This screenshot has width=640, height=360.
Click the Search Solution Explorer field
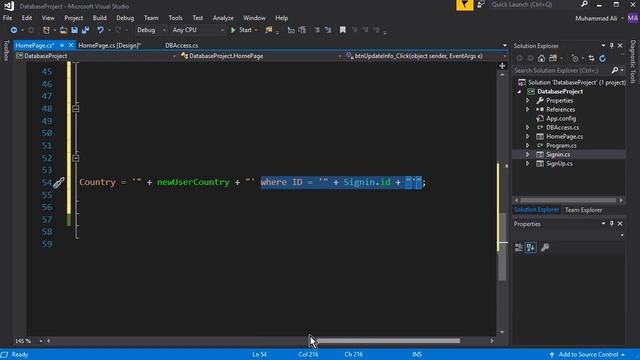click(x=562, y=71)
